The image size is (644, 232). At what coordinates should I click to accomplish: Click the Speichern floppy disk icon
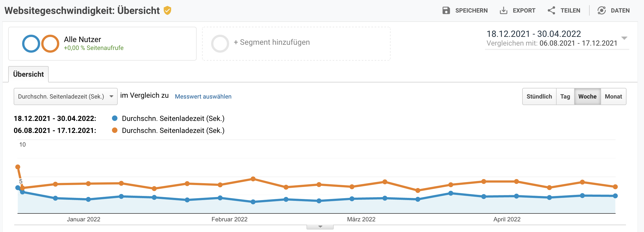(x=446, y=11)
